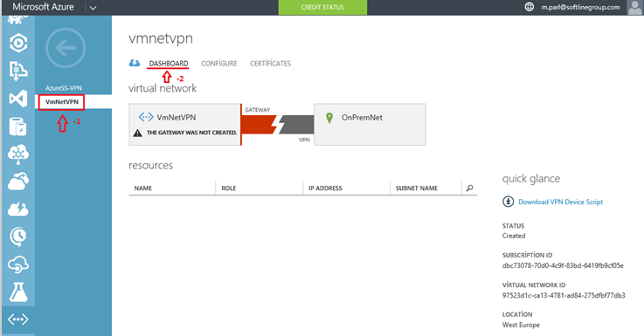Click the broken gateway VPN connector
The height and width of the screenshot is (336, 644).
pos(278,124)
